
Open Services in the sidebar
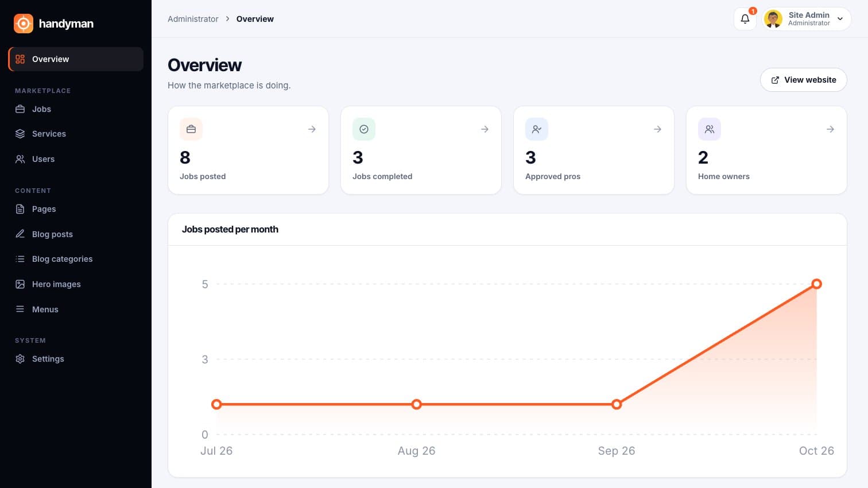point(76,134)
